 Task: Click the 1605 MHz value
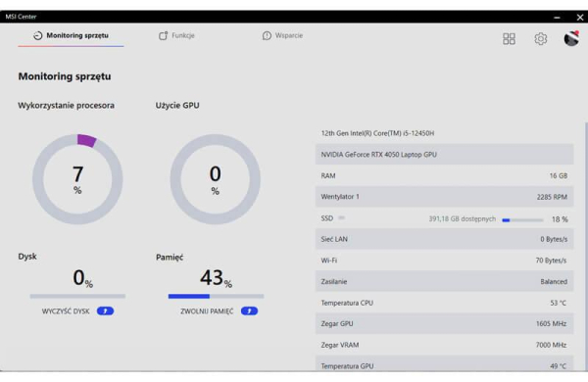tap(551, 323)
